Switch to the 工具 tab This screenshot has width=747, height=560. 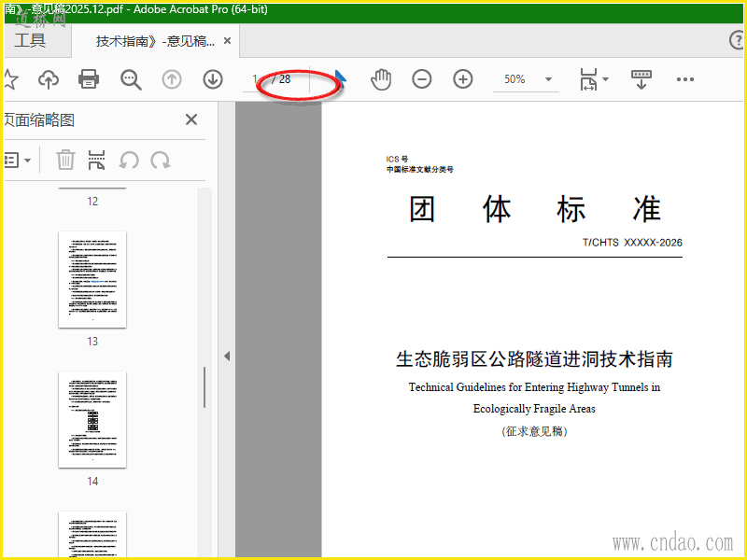[30, 40]
